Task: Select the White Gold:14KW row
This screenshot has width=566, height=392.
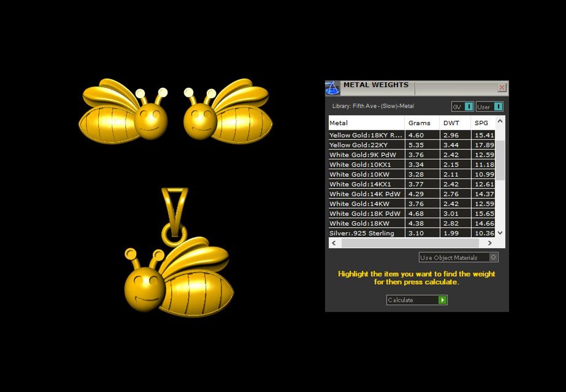Action: point(412,204)
